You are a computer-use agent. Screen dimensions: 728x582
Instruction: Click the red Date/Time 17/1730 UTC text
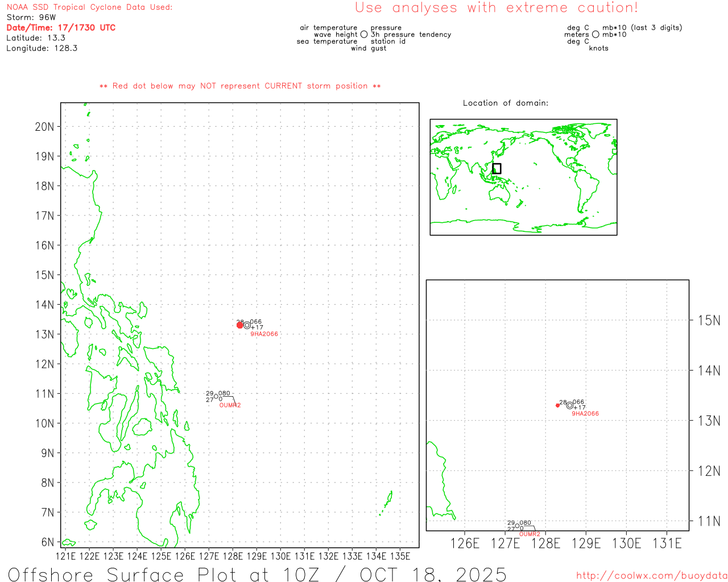(x=61, y=28)
